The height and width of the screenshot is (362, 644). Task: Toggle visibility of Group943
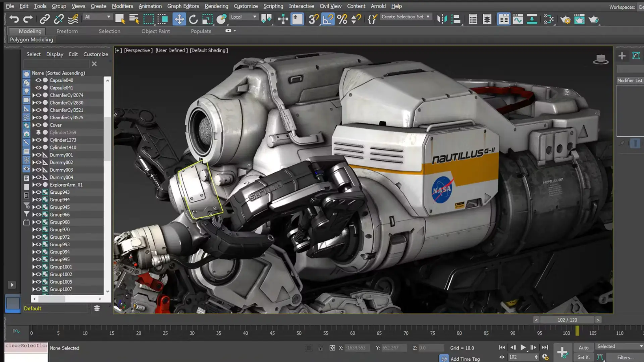(38, 192)
